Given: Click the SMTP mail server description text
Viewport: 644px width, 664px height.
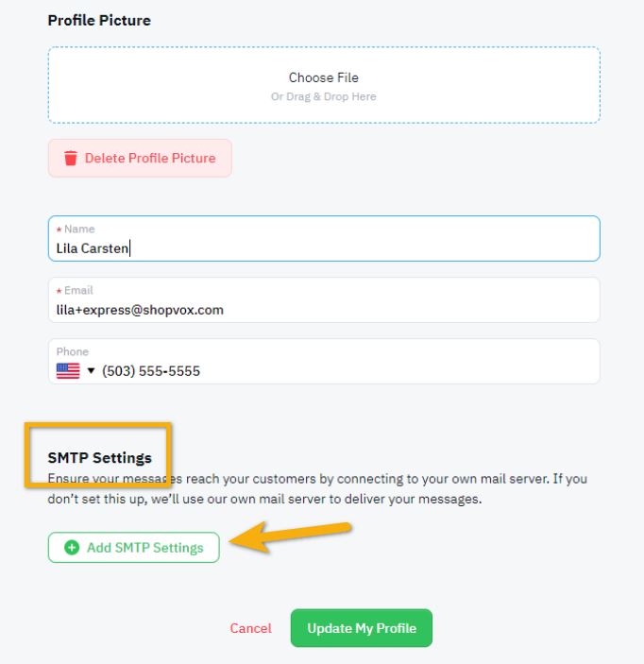Looking at the screenshot, I should coord(317,488).
